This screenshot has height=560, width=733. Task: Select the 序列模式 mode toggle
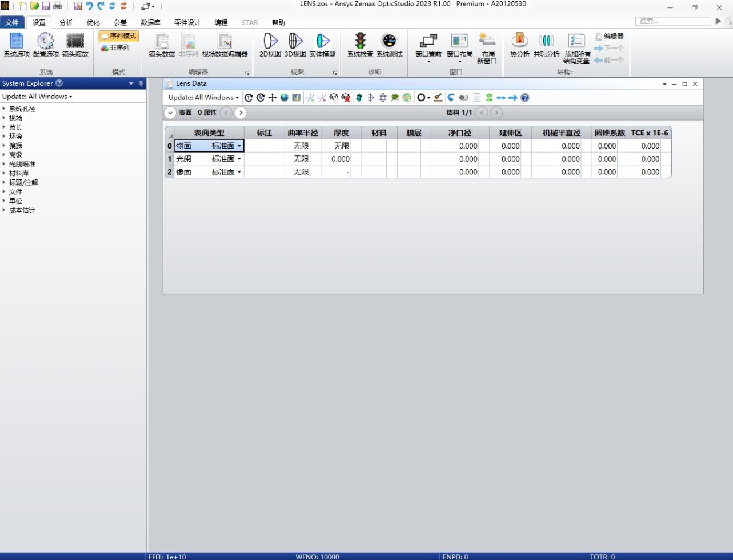117,35
